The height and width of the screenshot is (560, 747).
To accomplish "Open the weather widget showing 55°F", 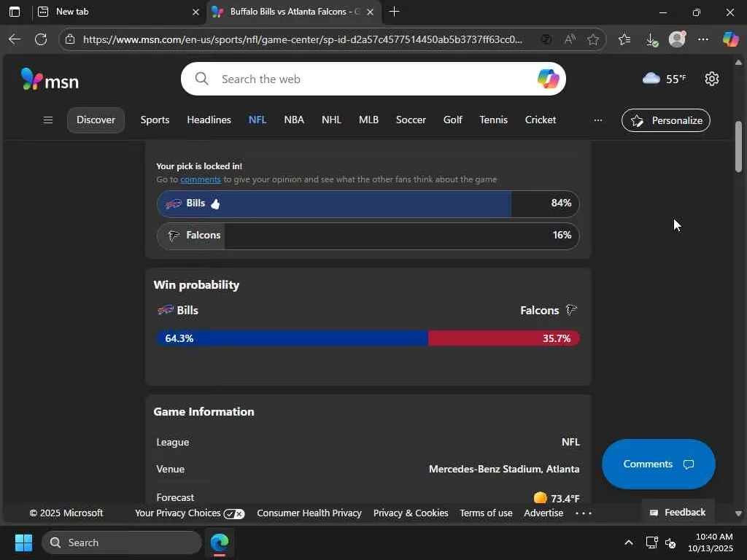I will point(664,79).
